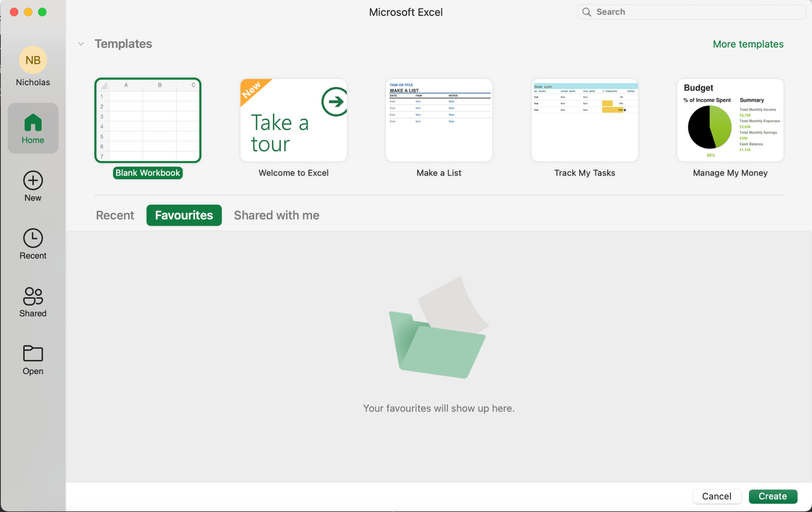Select the Blank Workbook template

pyautogui.click(x=148, y=121)
